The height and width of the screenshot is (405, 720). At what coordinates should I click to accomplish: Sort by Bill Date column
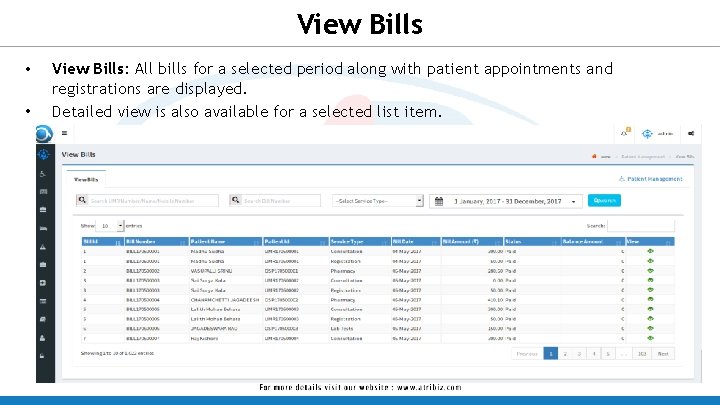[x=416, y=242]
